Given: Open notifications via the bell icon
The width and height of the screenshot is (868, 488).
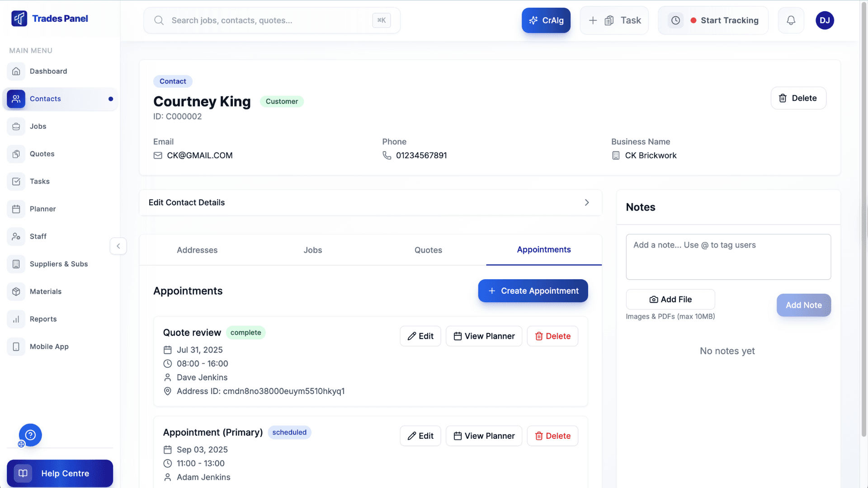Looking at the screenshot, I should pos(791,20).
